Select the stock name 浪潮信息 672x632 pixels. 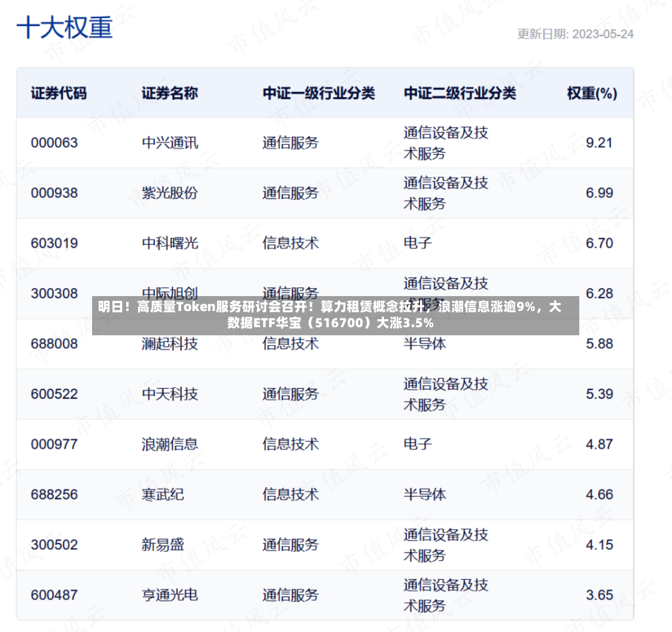click(170, 444)
